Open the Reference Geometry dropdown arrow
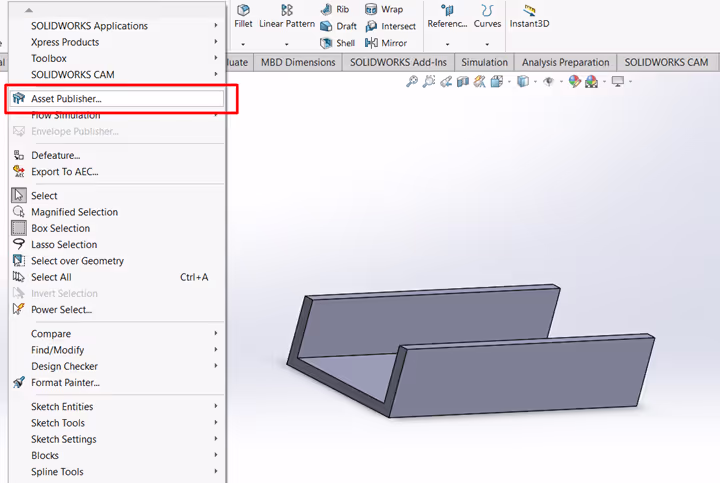The height and width of the screenshot is (483, 720). click(x=447, y=45)
